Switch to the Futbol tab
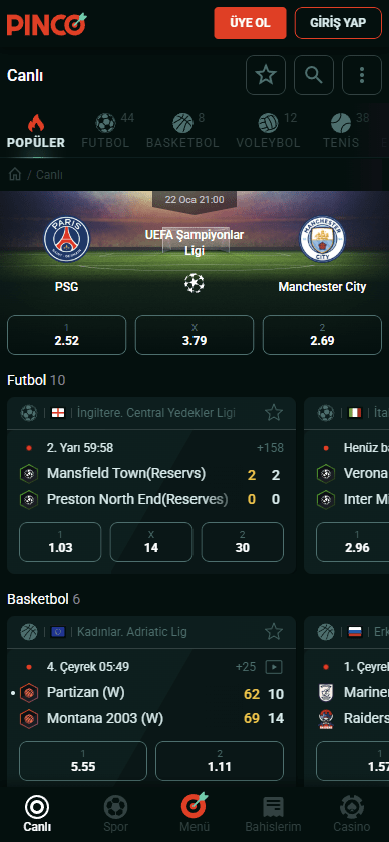Viewport: 389px width, 842px height. coord(106,131)
